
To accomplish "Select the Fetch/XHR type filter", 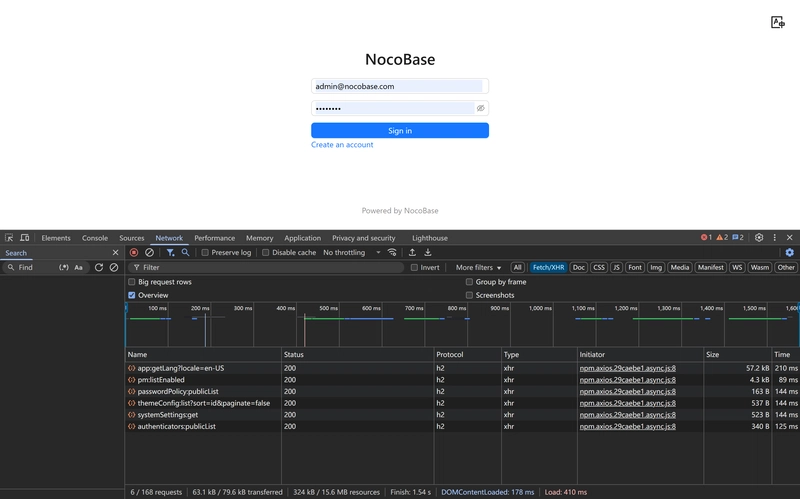I will tap(548, 267).
